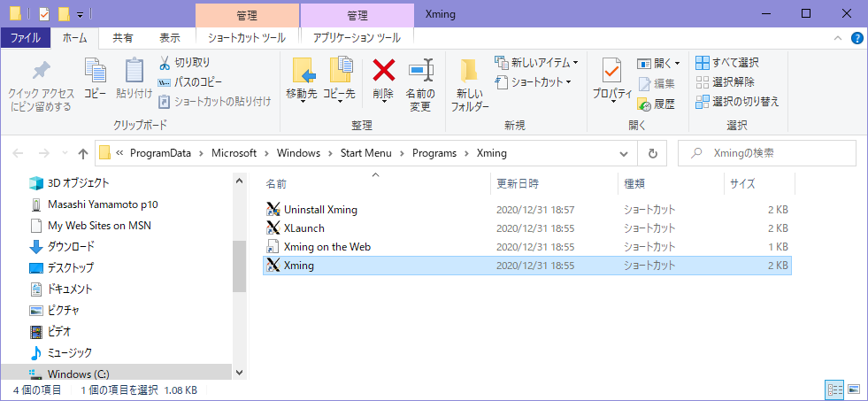Image resolution: width=868 pixels, height=401 pixels.
Task: Click the new folder icon in title bar
Action: [64, 13]
